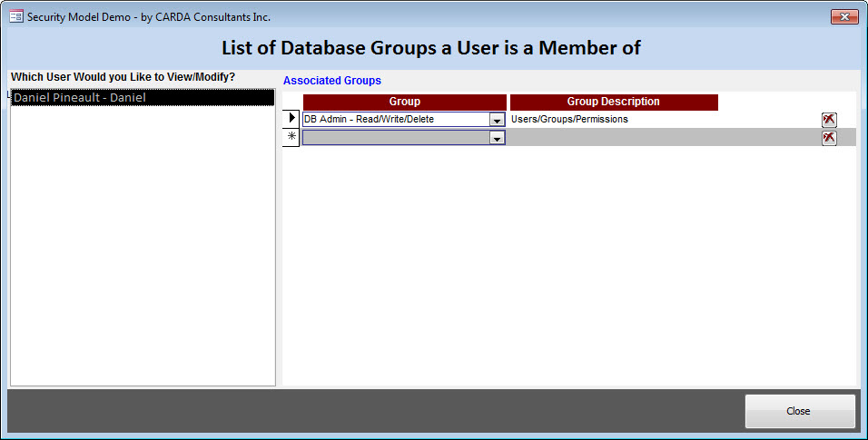The height and width of the screenshot is (440, 868).
Task: Click the delete icon on the new row
Action: [829, 138]
